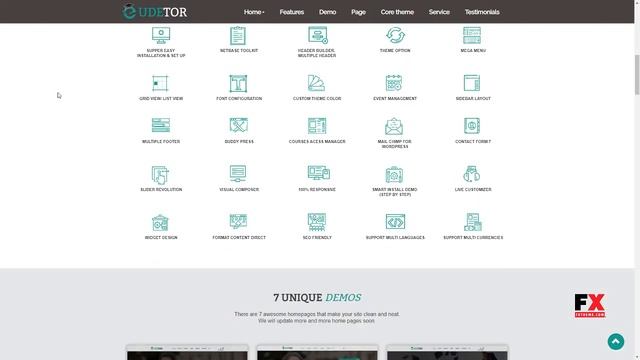Click the Grid View List View icon
640x360 pixels.
pyautogui.click(x=160, y=83)
